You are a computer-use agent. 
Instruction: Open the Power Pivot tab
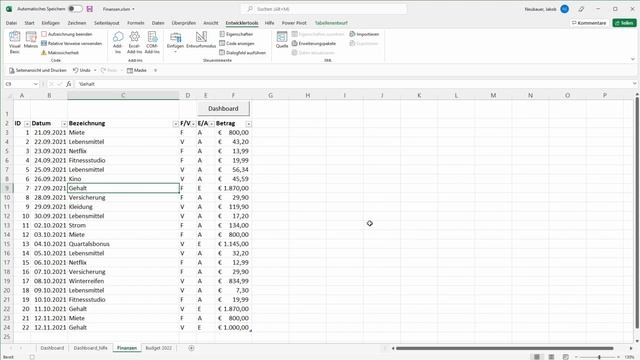294,23
